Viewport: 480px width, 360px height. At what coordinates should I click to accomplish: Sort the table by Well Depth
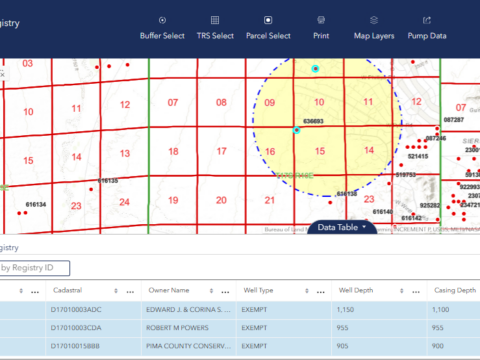coord(402,291)
